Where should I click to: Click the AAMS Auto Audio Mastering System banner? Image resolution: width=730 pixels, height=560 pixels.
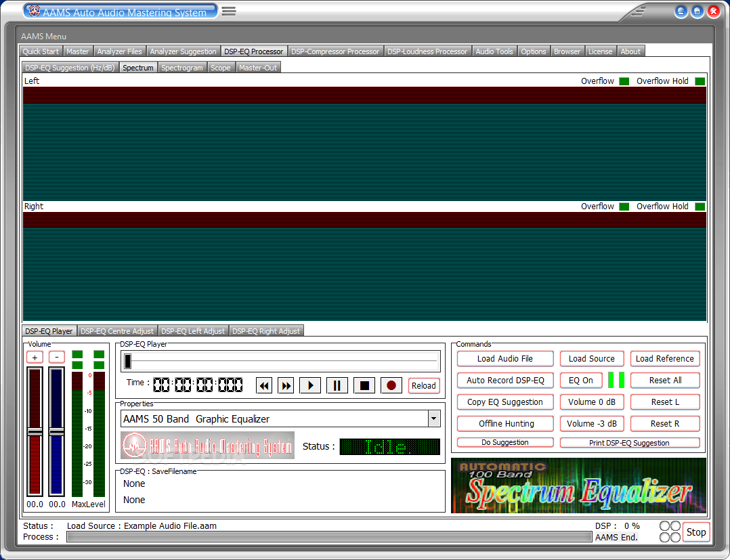[x=208, y=446]
